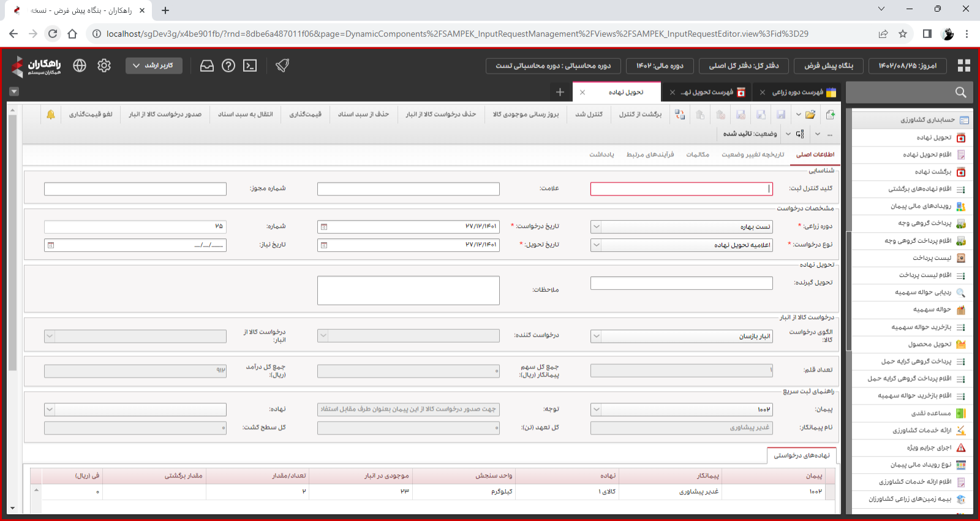
Task: Sort by the واحد سنجش column header
Action: click(463, 476)
